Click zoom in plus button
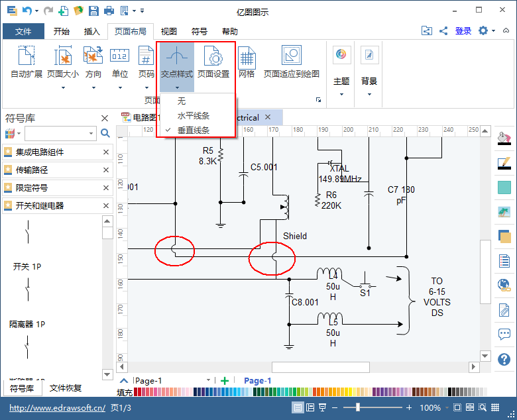 point(409,408)
